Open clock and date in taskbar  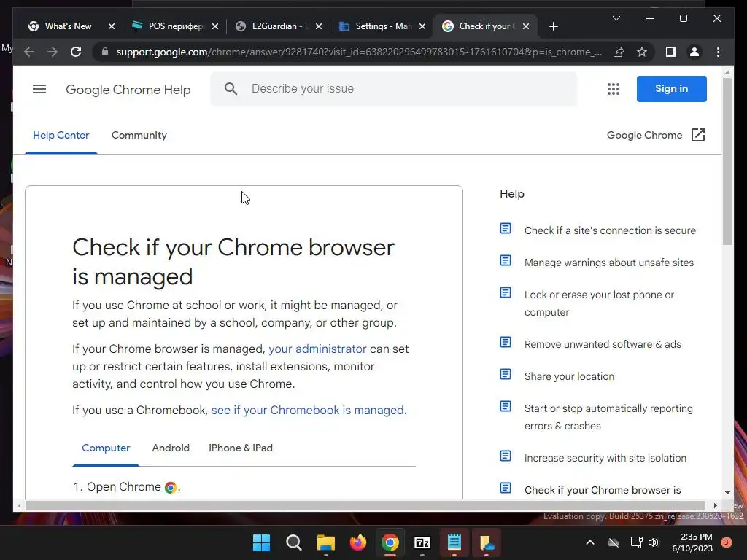[692, 542]
